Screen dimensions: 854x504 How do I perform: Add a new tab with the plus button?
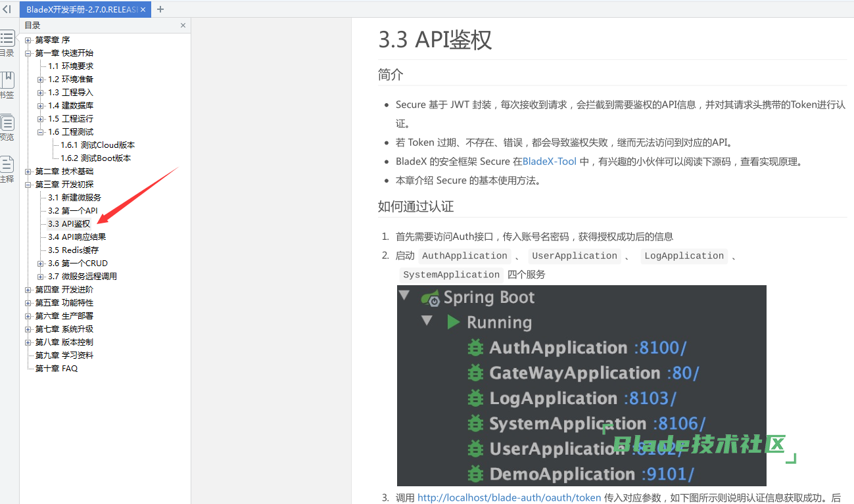pos(160,9)
